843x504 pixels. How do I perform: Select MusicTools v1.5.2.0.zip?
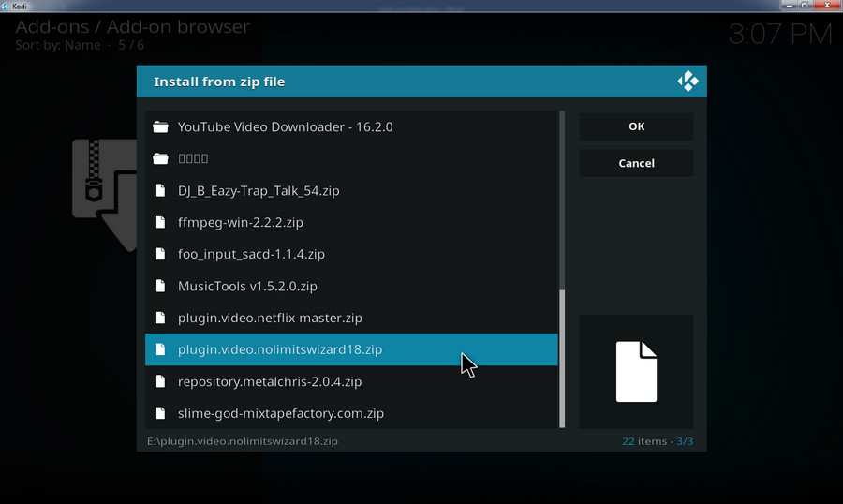(351, 286)
